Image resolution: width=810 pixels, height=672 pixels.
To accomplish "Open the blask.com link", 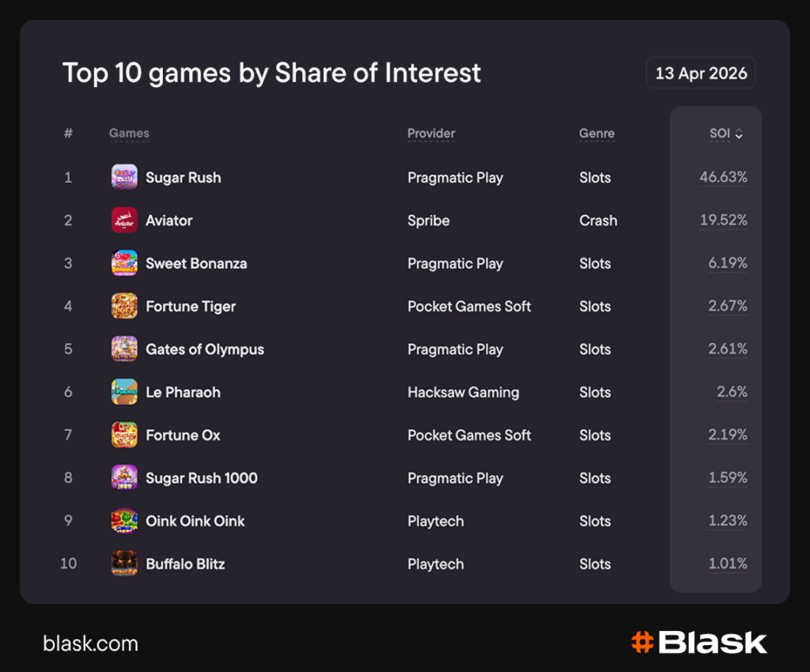I will point(90,644).
